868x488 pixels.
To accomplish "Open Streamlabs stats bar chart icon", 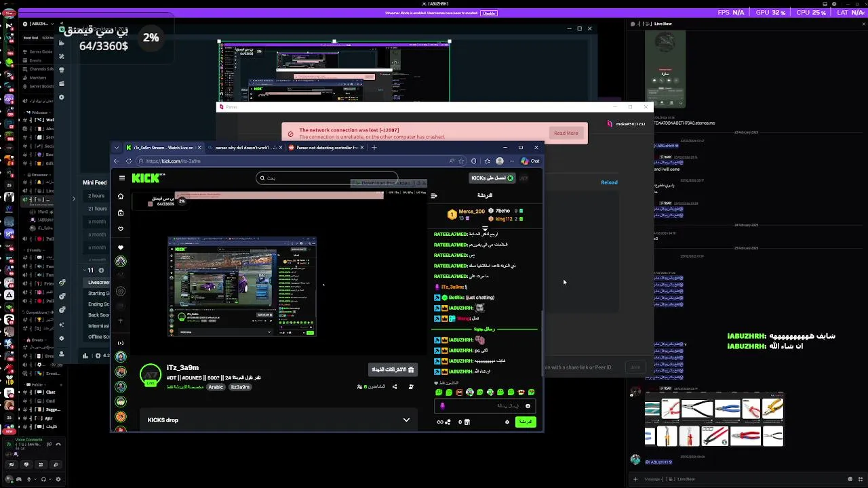I will tap(85, 355).
